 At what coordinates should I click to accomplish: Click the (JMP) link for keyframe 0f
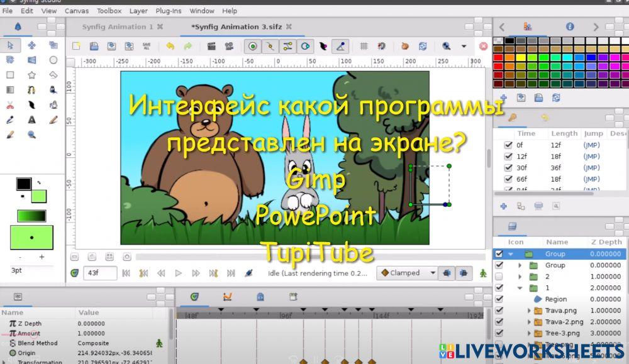pyautogui.click(x=592, y=145)
